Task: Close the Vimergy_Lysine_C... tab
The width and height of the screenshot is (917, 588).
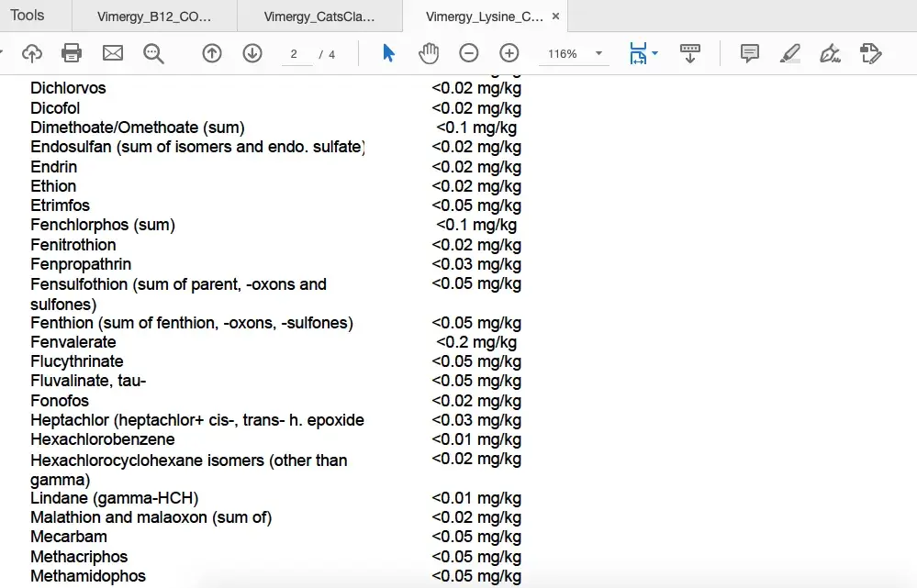Action: pyautogui.click(x=555, y=17)
